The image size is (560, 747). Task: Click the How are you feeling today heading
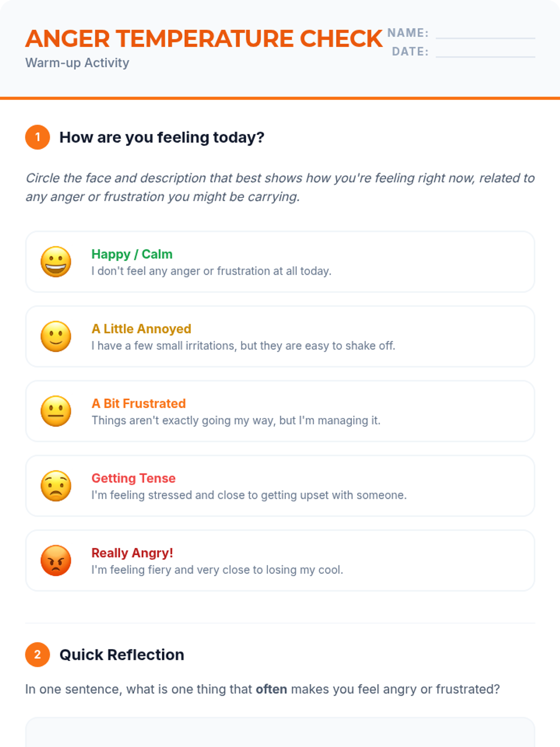click(162, 137)
